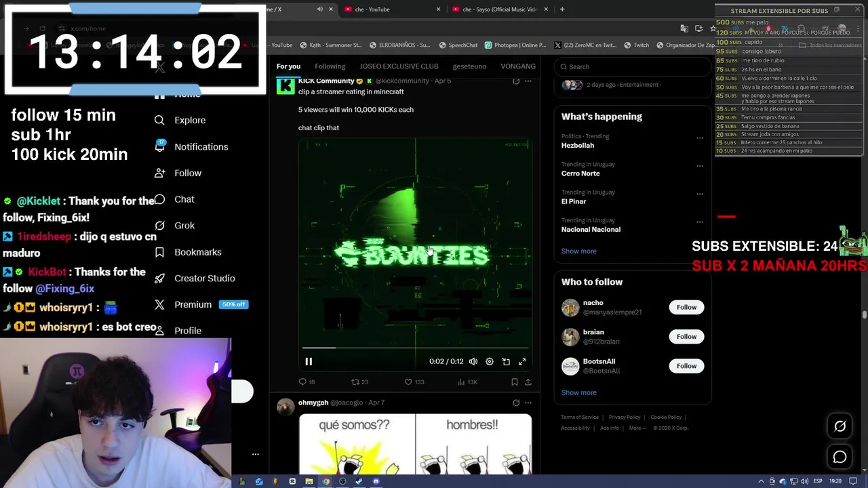
Task: Share the KICK Community post
Action: 528,382
